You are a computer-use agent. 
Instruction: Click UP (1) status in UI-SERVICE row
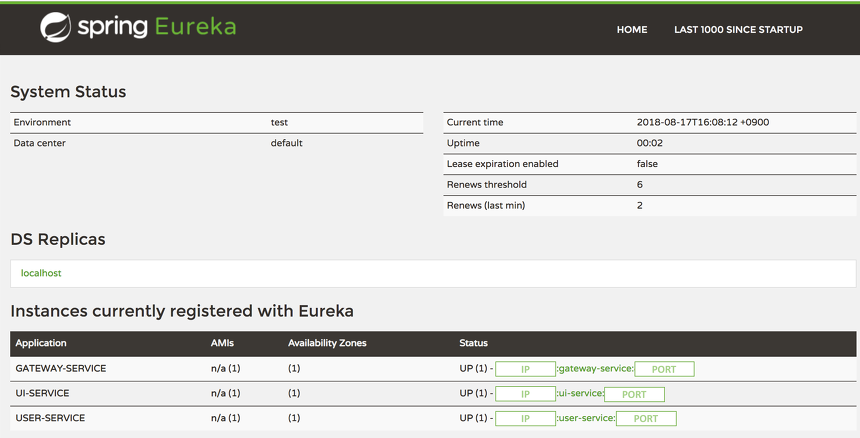coord(473,393)
